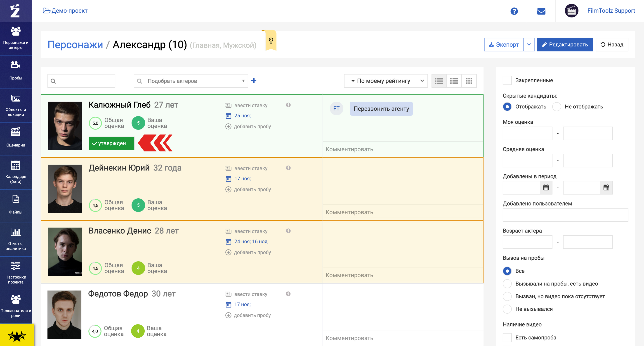Expand the Экспорт dropdown arrow
Image resolution: width=644 pixels, height=346 pixels.
pyautogui.click(x=529, y=45)
